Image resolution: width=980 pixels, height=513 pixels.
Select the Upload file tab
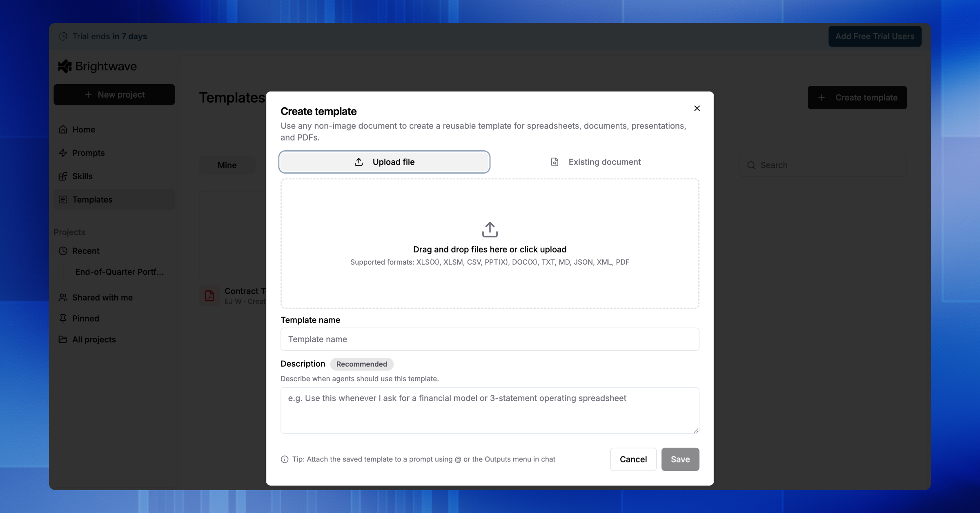(384, 162)
